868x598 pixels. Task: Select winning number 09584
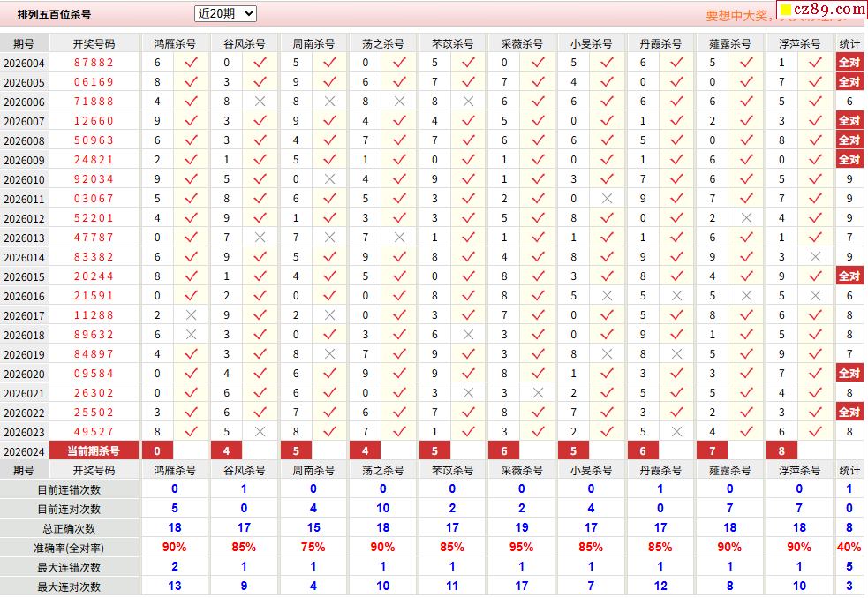pyautogui.click(x=94, y=373)
